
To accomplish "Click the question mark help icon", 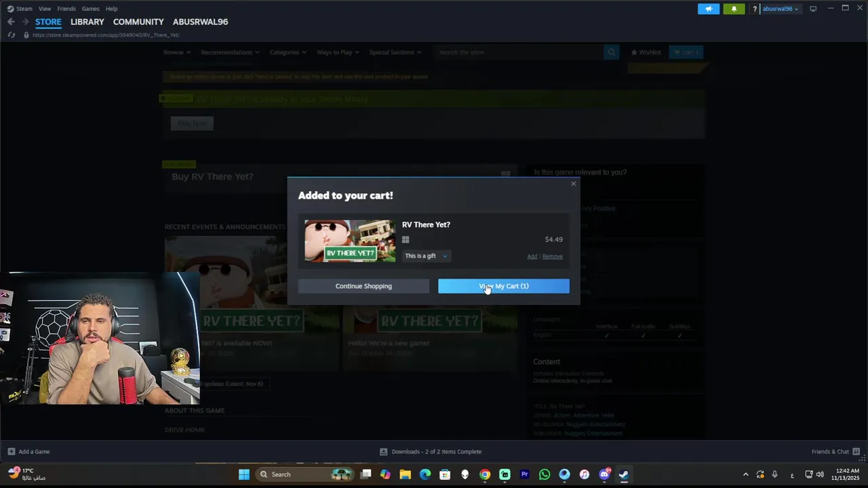I will click(x=755, y=9).
